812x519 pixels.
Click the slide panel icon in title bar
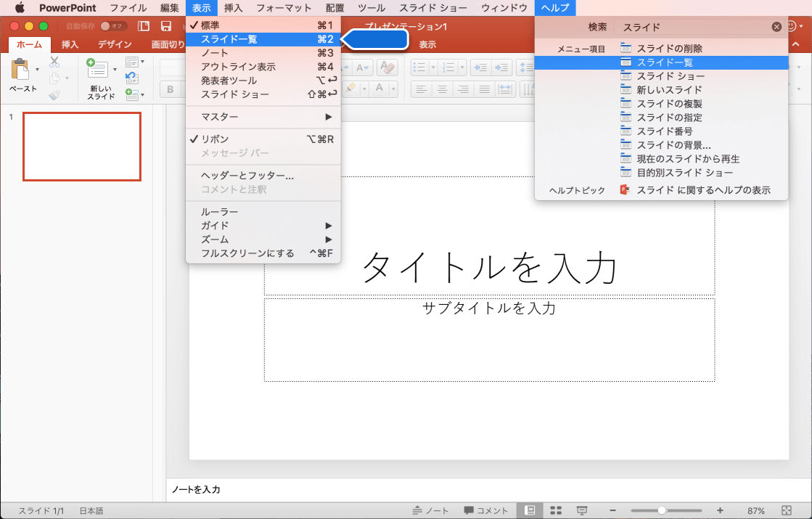144,26
